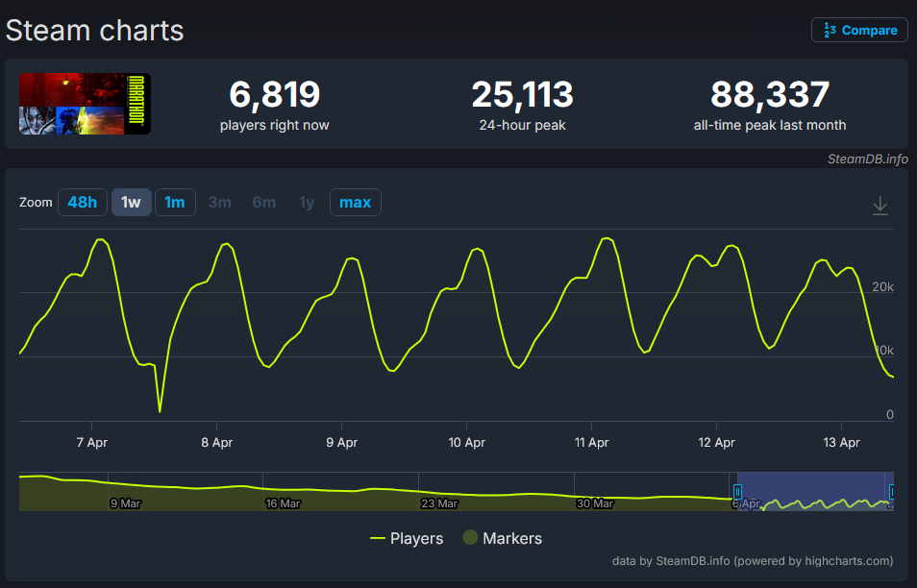This screenshot has height=588, width=917.
Task: Open the data by SteamDB.info footer credit
Action: coord(753,561)
